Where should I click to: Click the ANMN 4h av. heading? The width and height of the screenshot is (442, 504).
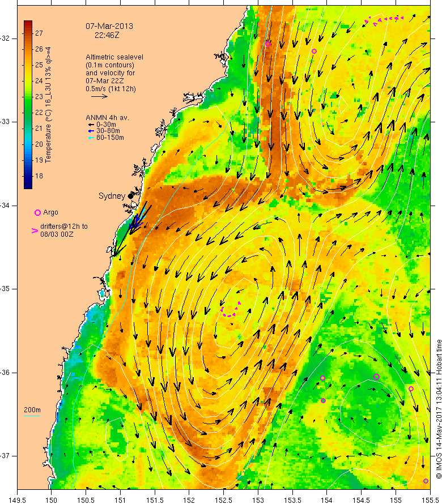[107, 118]
